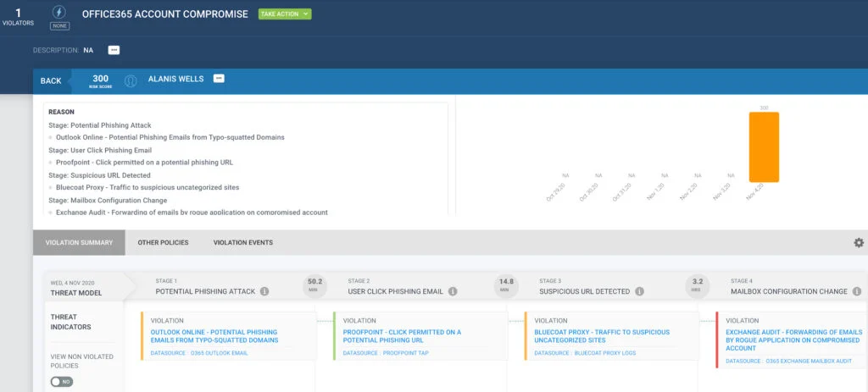Click the 50.2 min time interval badge

pos(314,285)
